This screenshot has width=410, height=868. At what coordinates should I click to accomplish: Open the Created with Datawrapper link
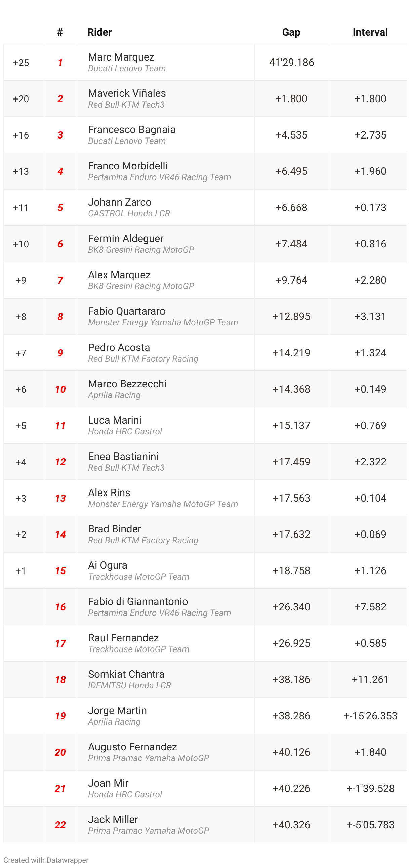coord(46,860)
